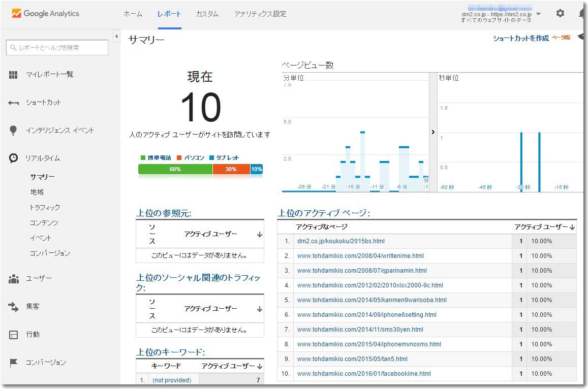Click the (not provided) keyword link
Screen dimensions: 588x389
coord(172,380)
